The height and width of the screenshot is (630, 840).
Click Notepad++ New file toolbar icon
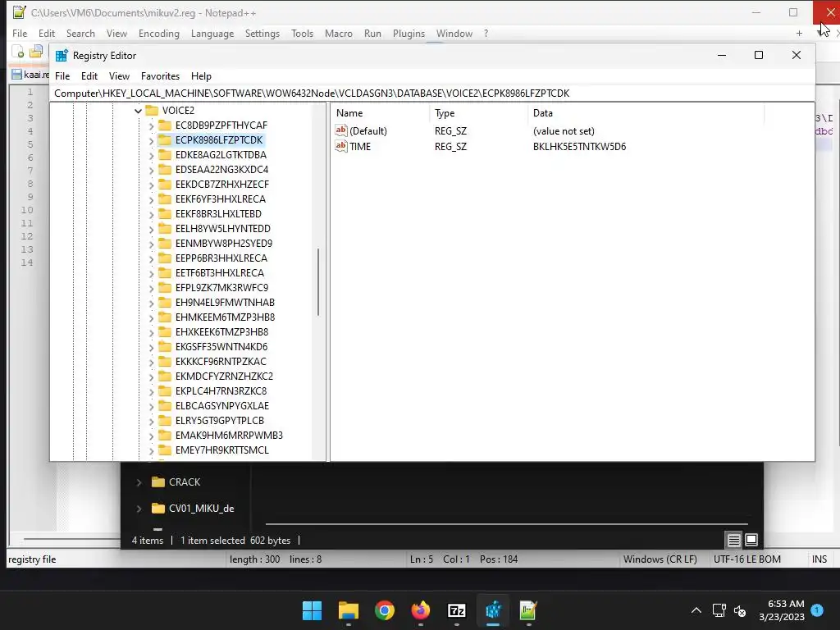click(18, 52)
